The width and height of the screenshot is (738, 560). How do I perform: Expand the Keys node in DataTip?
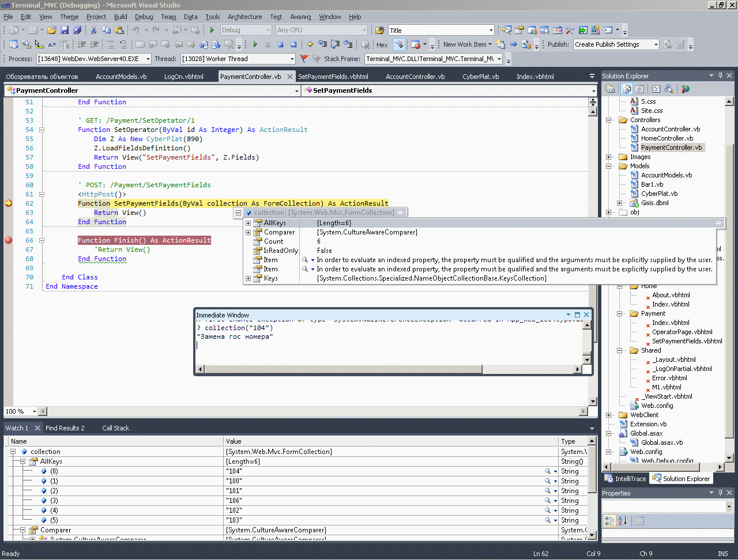pyautogui.click(x=248, y=279)
